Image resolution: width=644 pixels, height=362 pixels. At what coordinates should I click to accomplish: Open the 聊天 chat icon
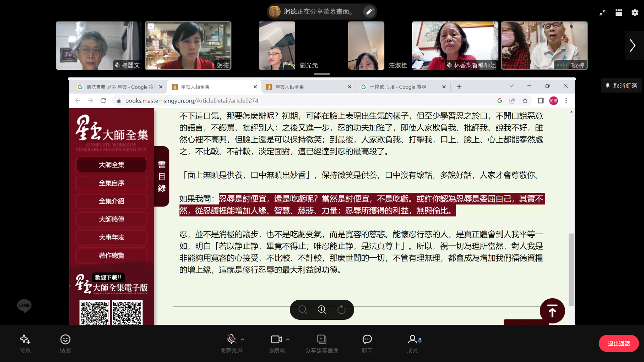(367, 340)
